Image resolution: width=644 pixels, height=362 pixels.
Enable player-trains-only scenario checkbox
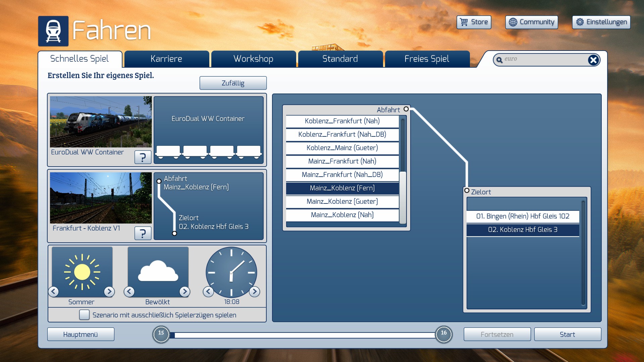pos(84,315)
